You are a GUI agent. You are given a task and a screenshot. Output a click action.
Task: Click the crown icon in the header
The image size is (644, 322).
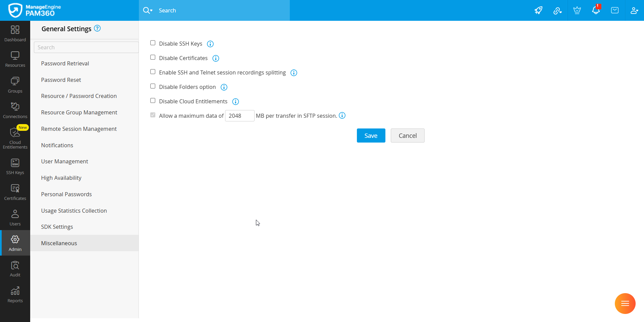pyautogui.click(x=577, y=10)
